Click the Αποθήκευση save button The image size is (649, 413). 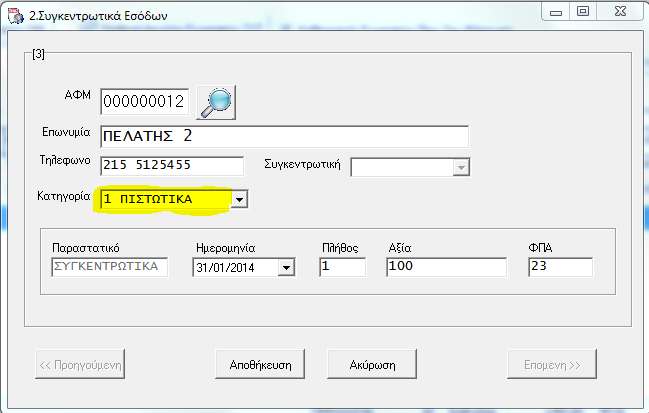[260, 364]
